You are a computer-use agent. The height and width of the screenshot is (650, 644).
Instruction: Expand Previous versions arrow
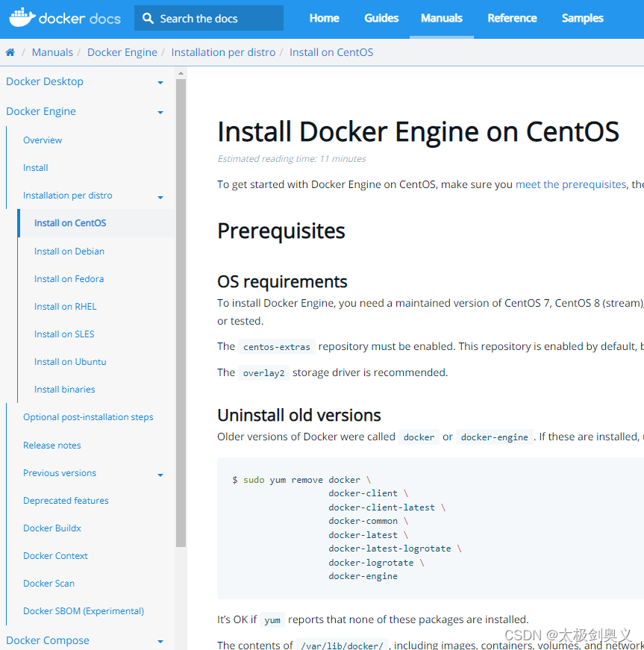(160, 475)
